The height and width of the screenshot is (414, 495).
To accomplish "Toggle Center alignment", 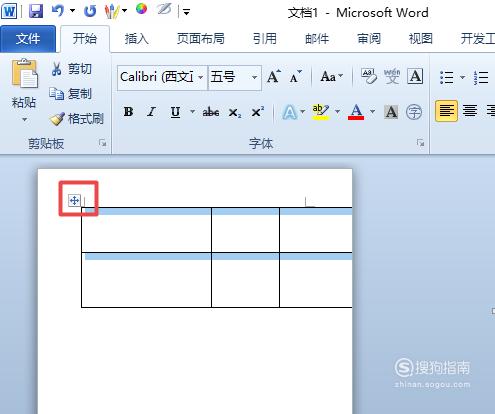I will coord(470,111).
